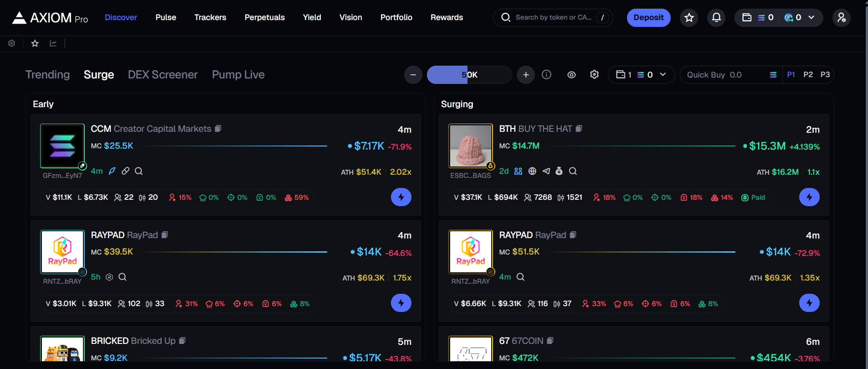This screenshot has width=868, height=369.
Task: Click the info icon beside plus button
Action: (x=546, y=75)
